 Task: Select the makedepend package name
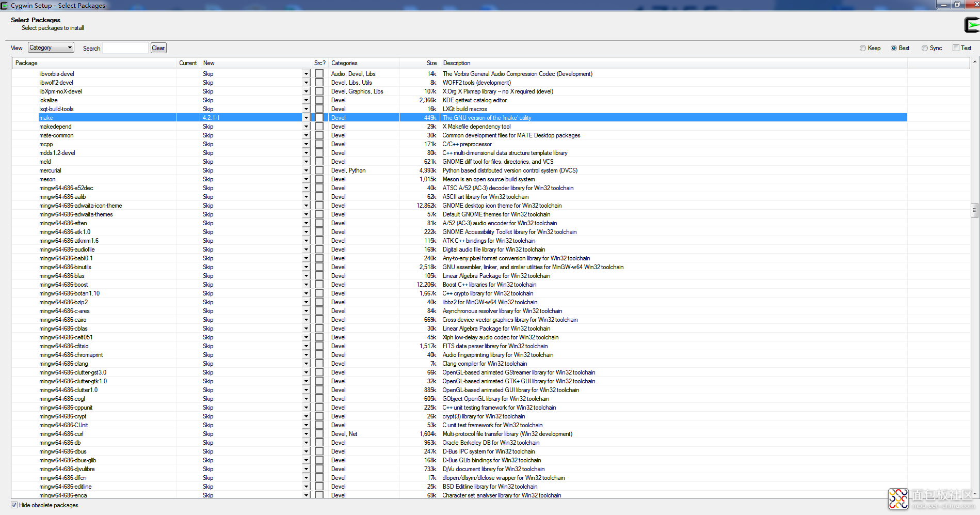click(55, 127)
